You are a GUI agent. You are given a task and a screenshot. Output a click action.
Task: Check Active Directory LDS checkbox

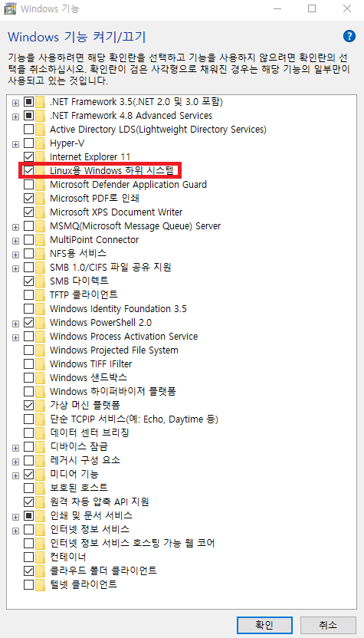click(28, 130)
